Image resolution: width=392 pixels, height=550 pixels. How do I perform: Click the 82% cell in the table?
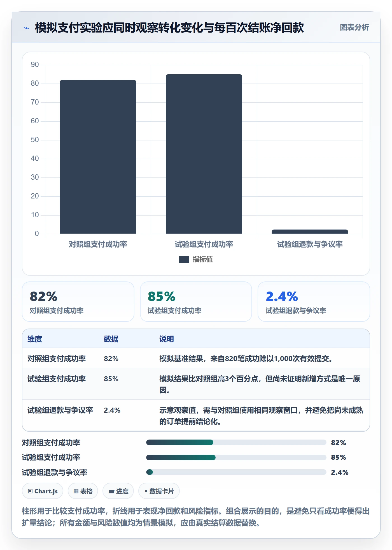pyautogui.click(x=111, y=359)
